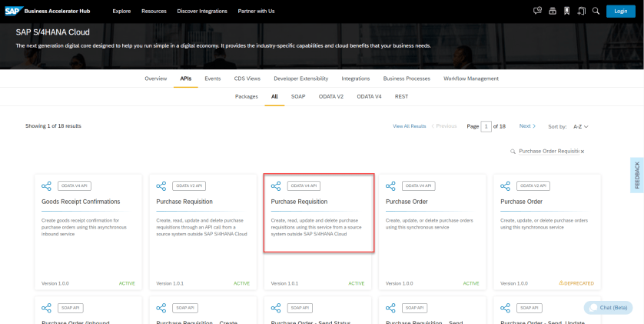Screen dimensions: 644x324
Task: Click Version 1.0.0 on Goods Receipt Confirmations card
Action: tap(55, 283)
